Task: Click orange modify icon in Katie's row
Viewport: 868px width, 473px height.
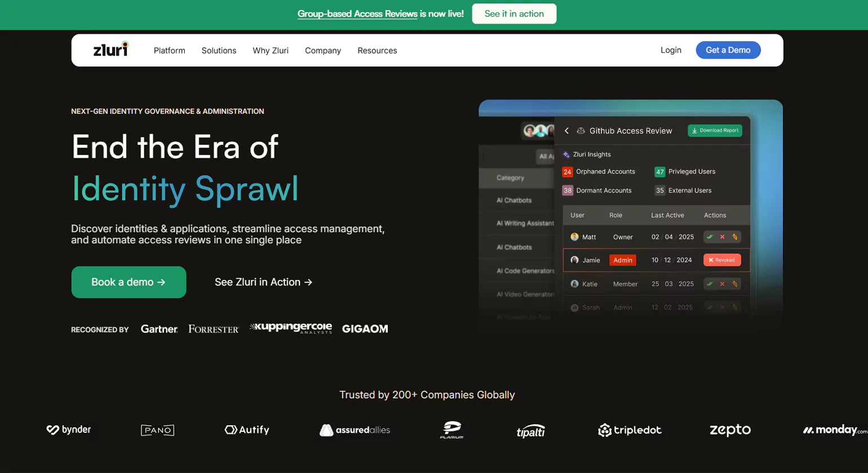Action: pos(734,284)
